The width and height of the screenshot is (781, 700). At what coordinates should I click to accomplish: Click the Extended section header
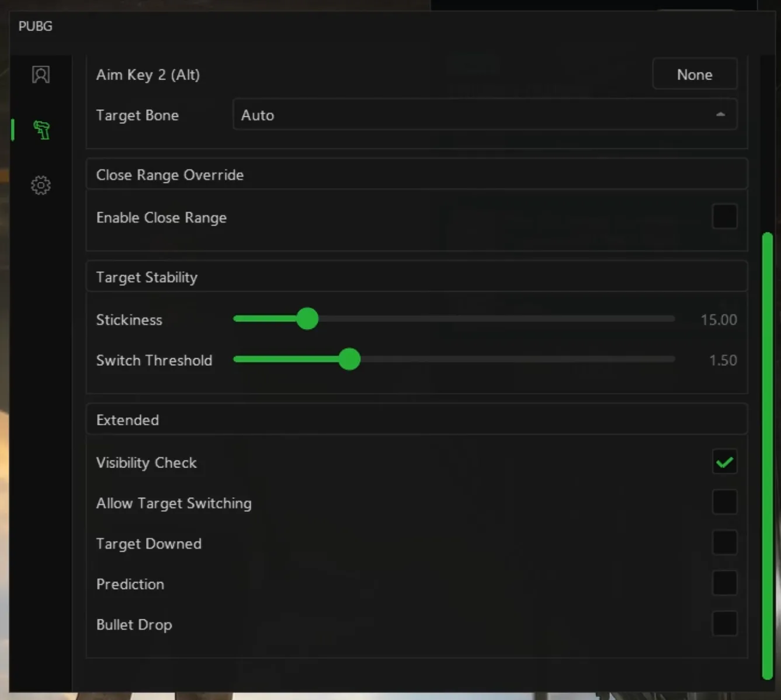(416, 419)
